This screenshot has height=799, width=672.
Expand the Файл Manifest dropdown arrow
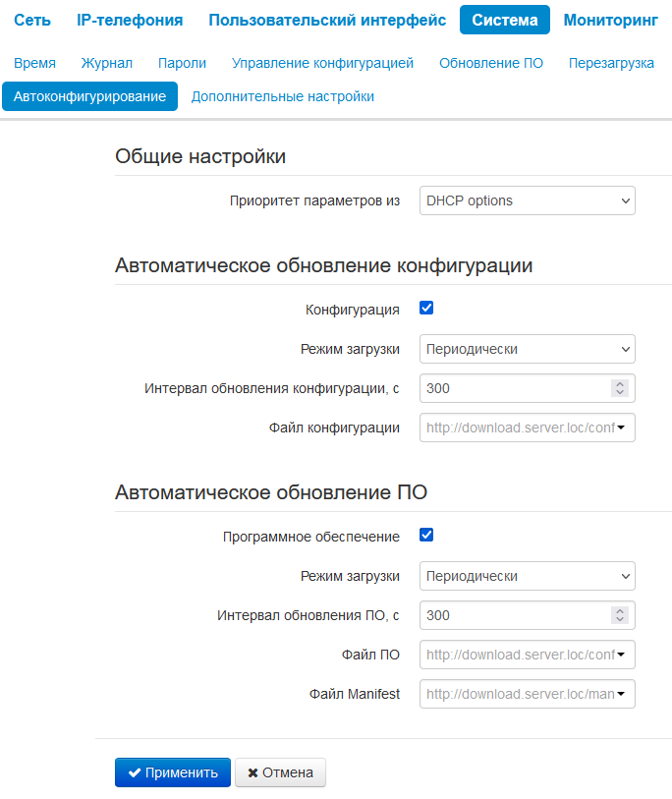click(x=622, y=694)
